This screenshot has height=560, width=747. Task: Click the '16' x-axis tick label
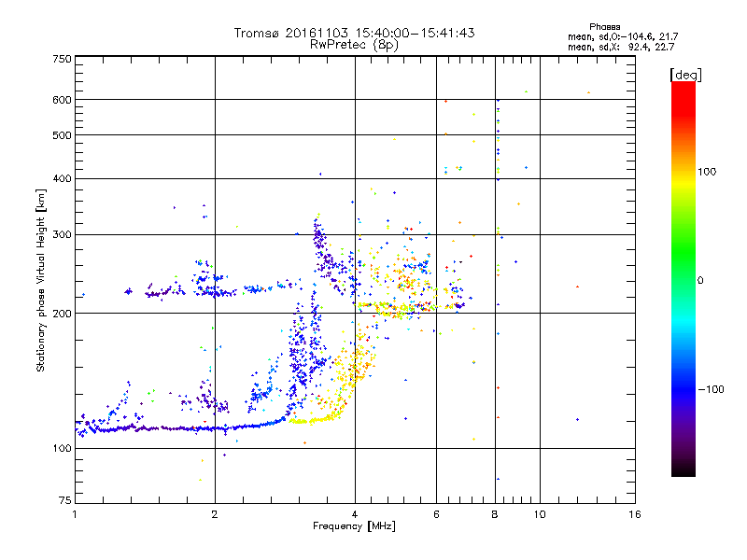pos(635,514)
